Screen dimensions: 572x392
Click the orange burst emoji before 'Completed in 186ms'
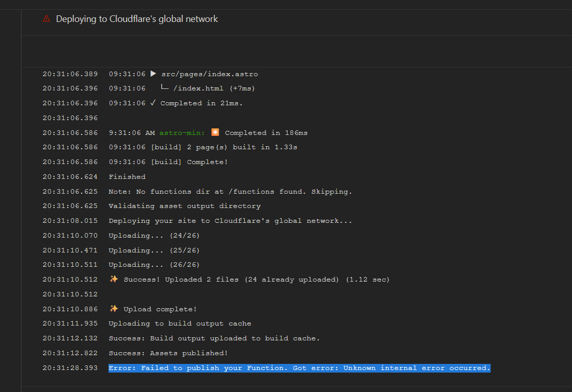click(x=215, y=132)
